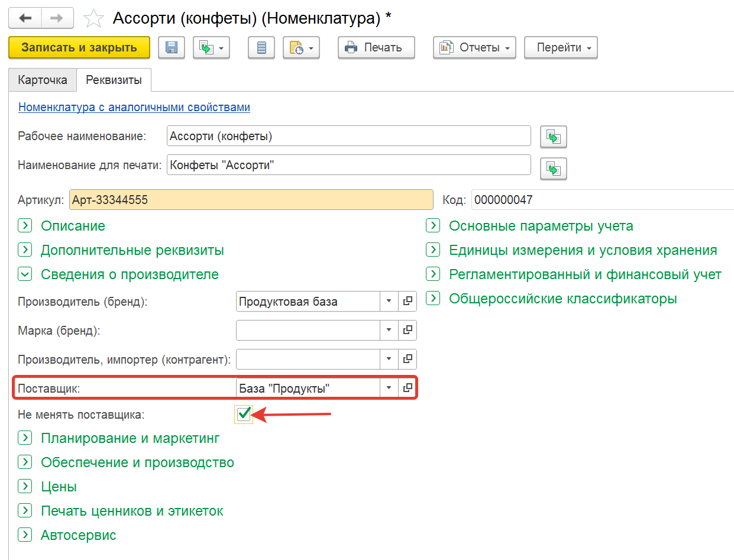Image resolution: width=734 pixels, height=560 pixels.
Task: Open the Марка (бренд) value form icon
Action: pyautogui.click(x=407, y=330)
